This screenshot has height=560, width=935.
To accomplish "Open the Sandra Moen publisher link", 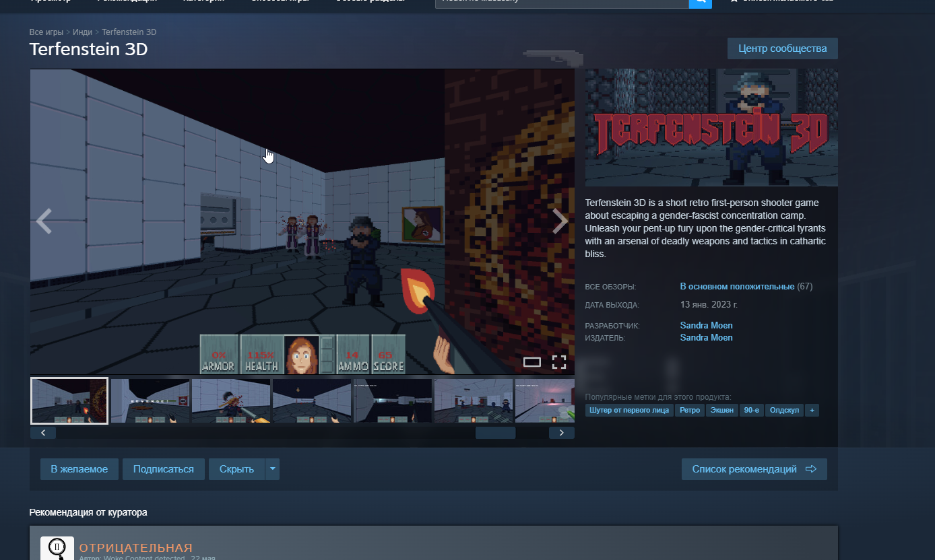I will click(x=707, y=338).
